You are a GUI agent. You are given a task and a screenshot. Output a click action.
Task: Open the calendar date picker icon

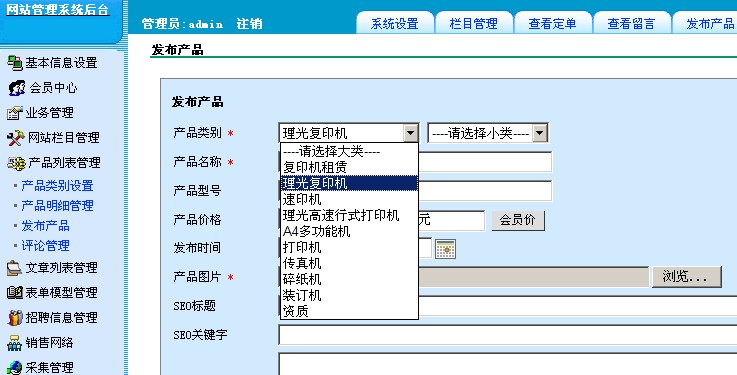click(x=445, y=249)
